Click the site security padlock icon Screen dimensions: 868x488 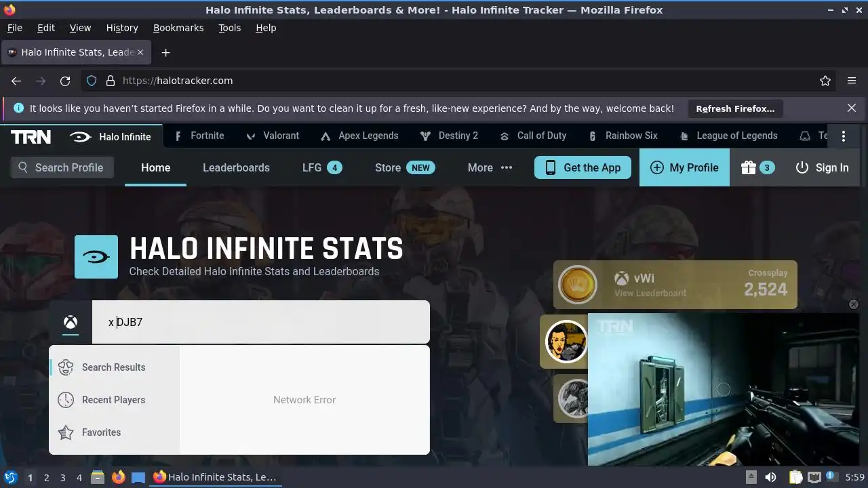tap(111, 81)
